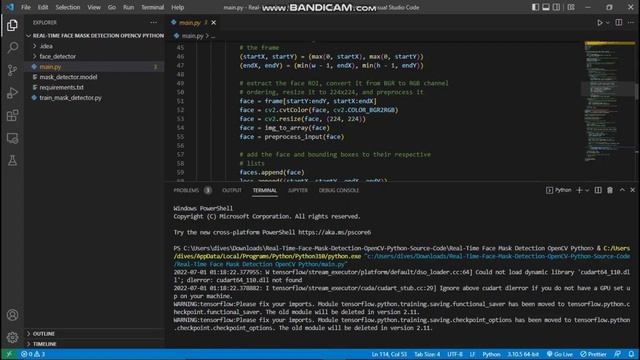Open the Selection menu
Screen dimensions: 640x360
tap(68, 7)
